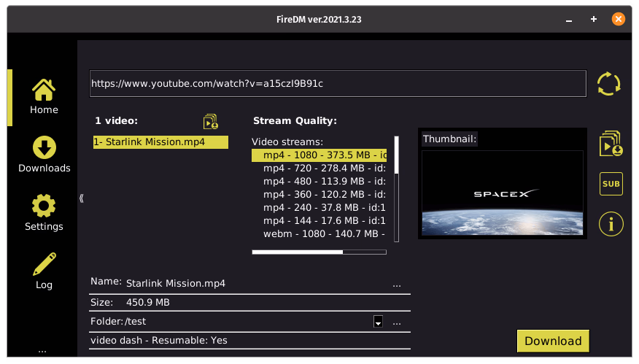Open the Downloads tab

click(x=44, y=155)
